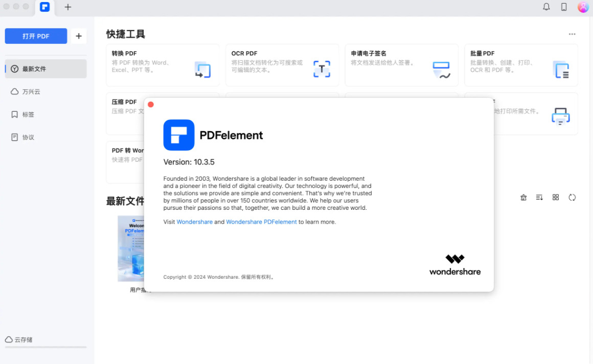Open the 批量 PDF tool card
593x364 pixels.
click(521, 65)
